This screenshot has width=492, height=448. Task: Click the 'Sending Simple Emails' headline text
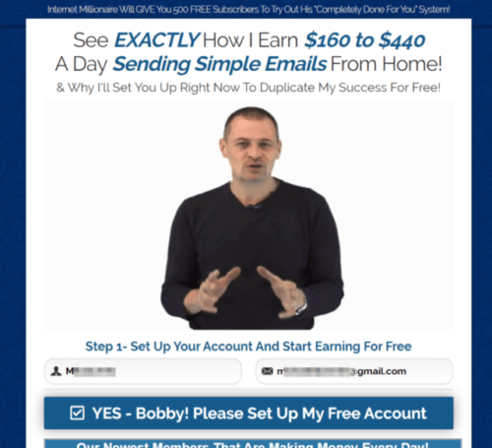tap(219, 64)
